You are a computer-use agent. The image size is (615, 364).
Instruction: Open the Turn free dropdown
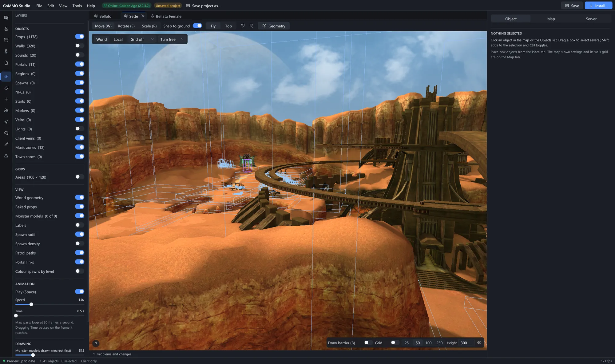(x=172, y=39)
